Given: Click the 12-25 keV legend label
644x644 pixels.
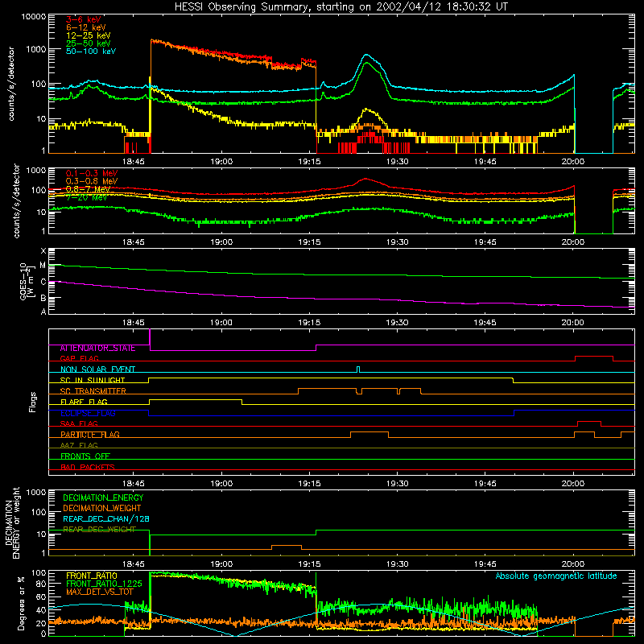Looking at the screenshot, I should pos(88,35).
